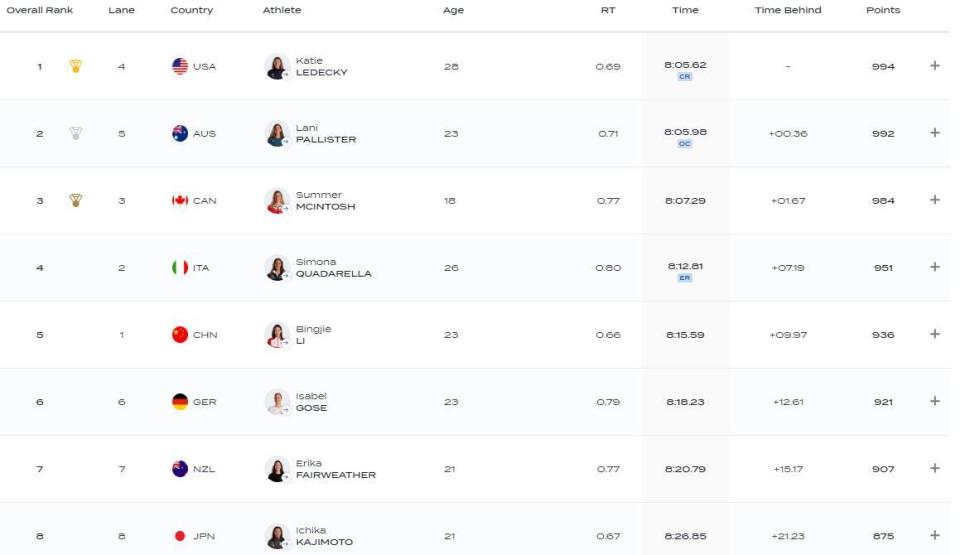
Task: Expand Katie Ledecky's row with the plus
Action: [x=935, y=66]
